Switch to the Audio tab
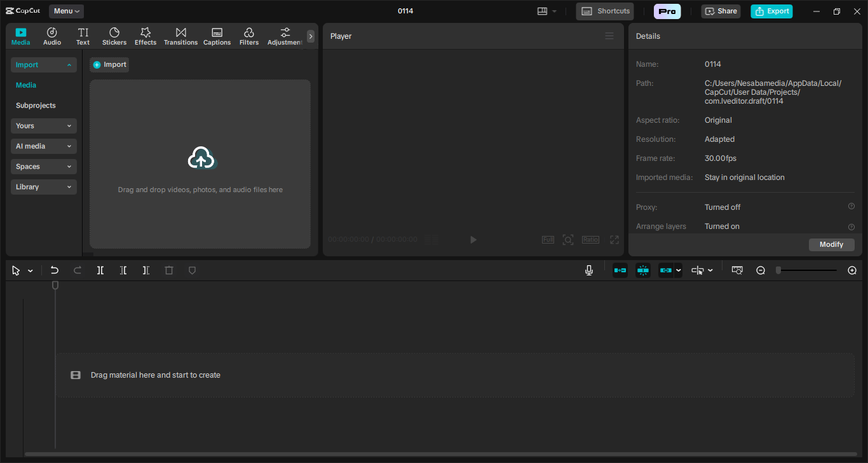 click(52, 36)
